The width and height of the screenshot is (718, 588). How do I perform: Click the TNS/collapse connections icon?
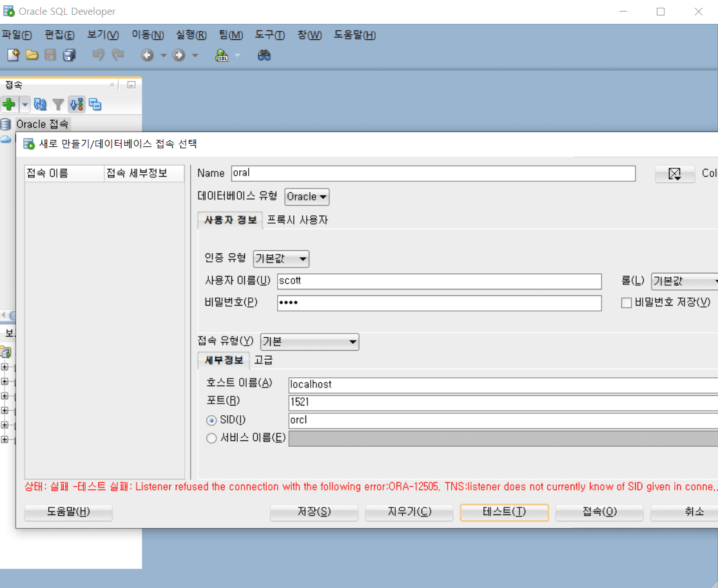[95, 104]
